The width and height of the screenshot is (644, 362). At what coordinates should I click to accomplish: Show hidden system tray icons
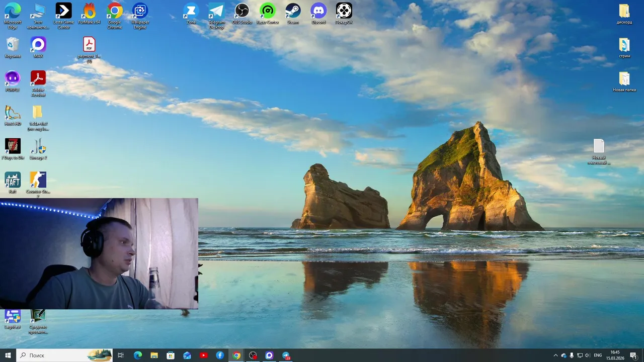point(555,355)
